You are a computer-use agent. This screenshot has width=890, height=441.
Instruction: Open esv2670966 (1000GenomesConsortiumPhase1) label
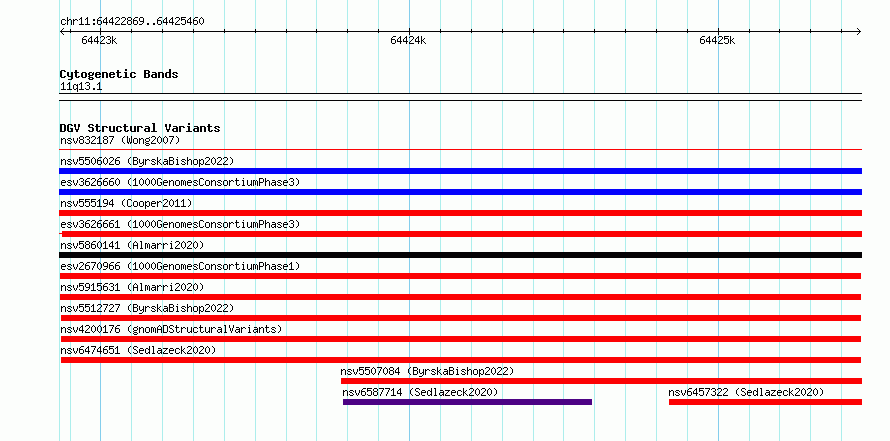180,266
